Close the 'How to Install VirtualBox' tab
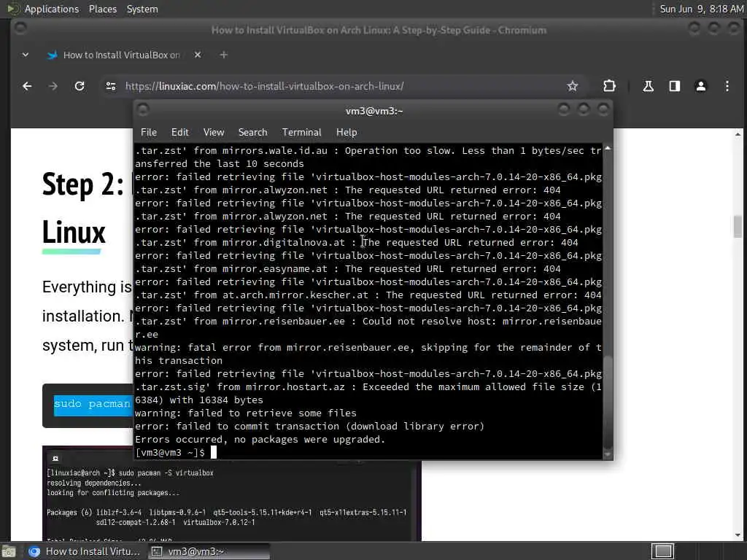The height and width of the screenshot is (560, 747). (198, 55)
